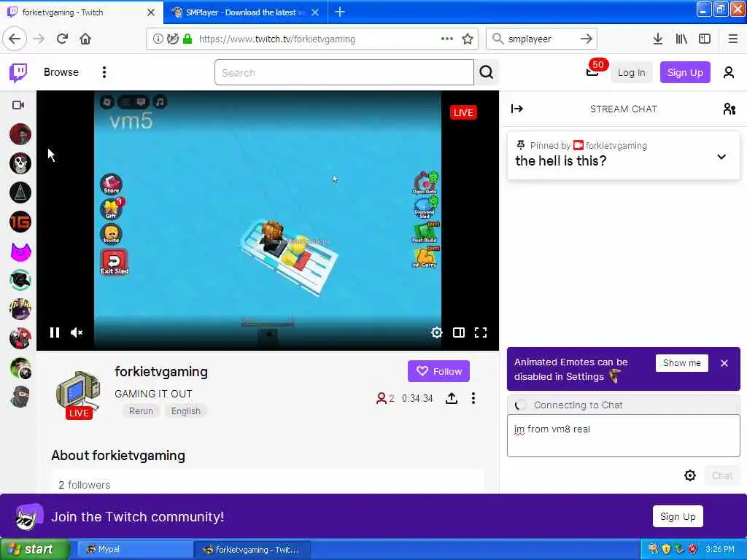Open the browser downloads panel
Screen dimensions: 747x560
pos(658,39)
